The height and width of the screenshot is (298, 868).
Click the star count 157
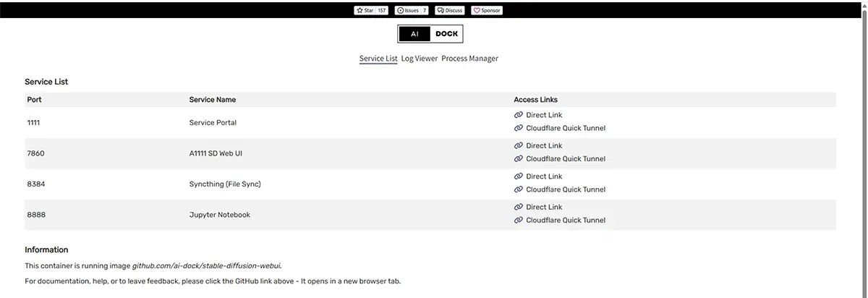click(382, 11)
